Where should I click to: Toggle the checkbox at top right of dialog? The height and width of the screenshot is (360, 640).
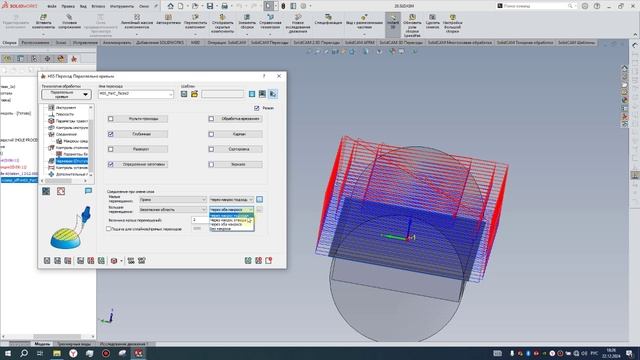coord(256,108)
